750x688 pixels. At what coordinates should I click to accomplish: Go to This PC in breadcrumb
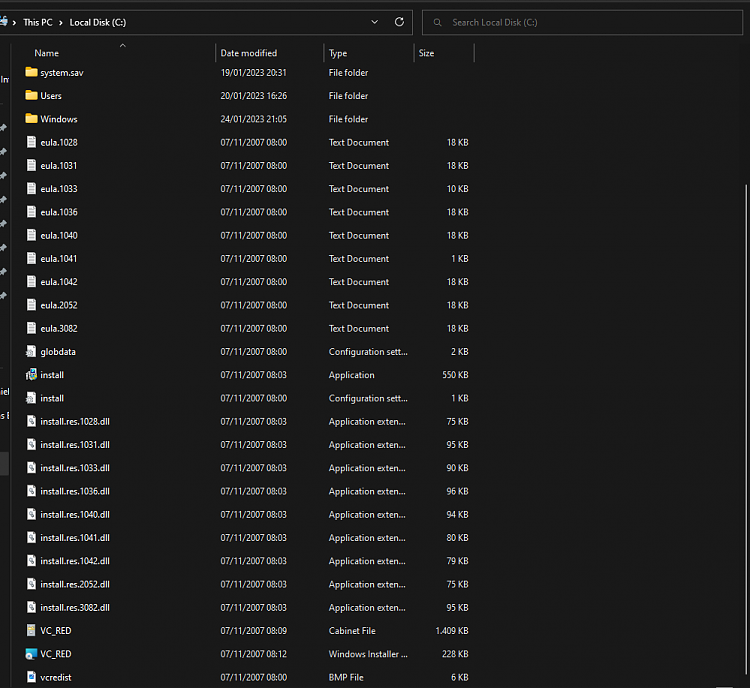click(x=38, y=22)
